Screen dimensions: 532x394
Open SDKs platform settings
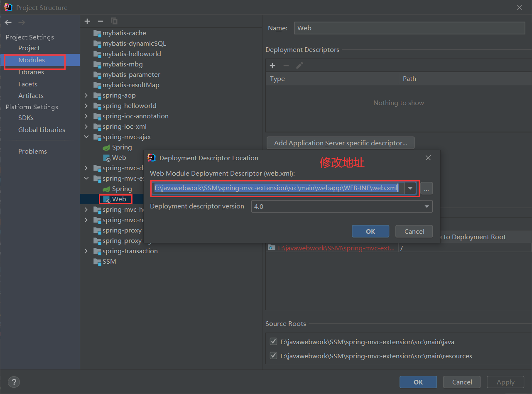(26, 118)
